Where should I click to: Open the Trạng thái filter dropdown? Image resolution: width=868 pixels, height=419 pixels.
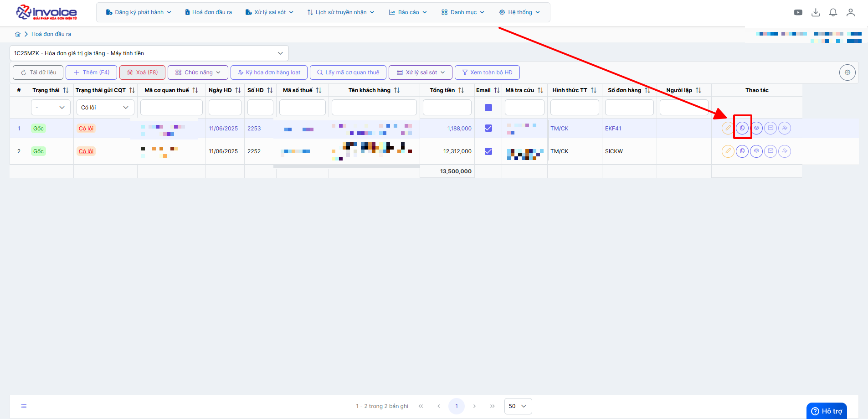(51, 108)
